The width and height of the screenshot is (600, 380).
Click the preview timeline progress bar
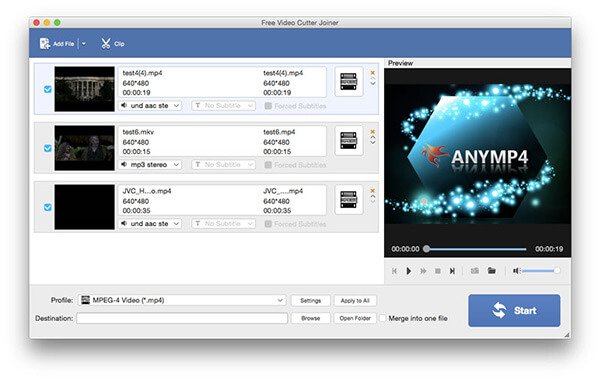(476, 249)
